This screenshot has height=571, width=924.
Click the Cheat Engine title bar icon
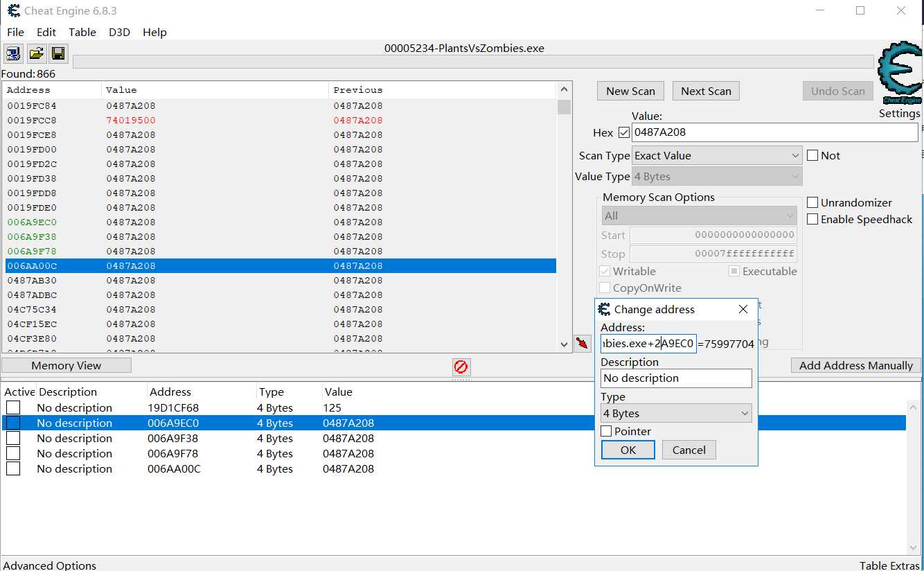[x=13, y=10]
